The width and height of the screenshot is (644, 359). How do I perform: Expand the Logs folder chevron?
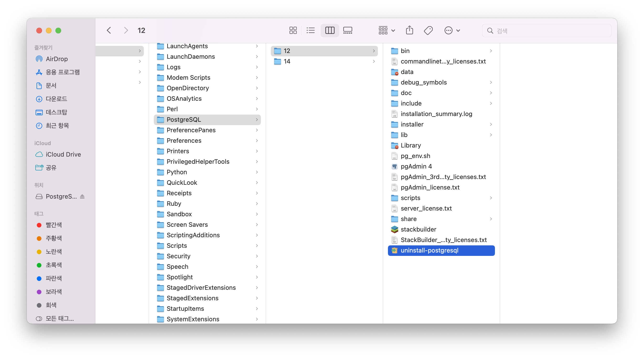coord(257,67)
